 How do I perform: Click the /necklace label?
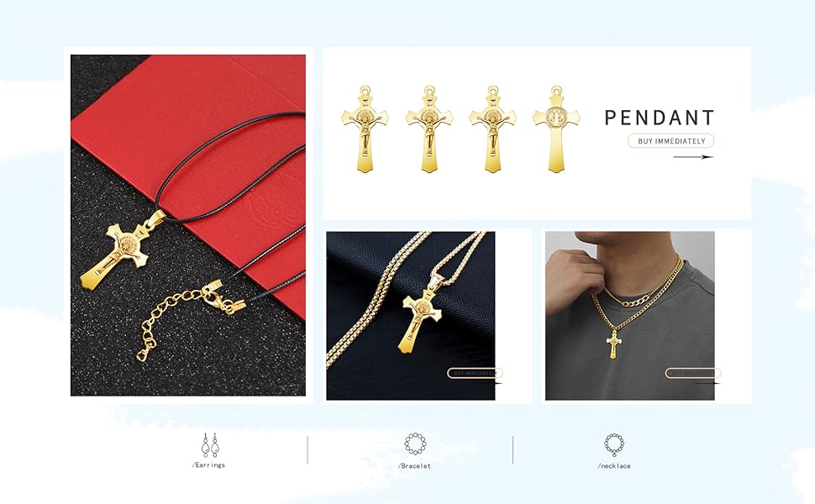click(x=614, y=466)
